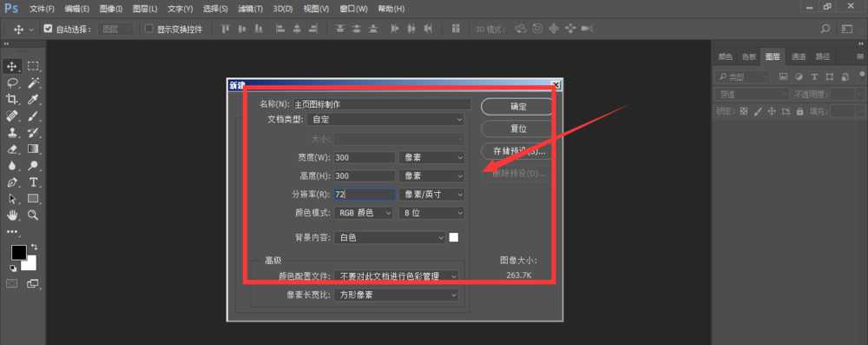Select the Rectangle shape tool

33,198
